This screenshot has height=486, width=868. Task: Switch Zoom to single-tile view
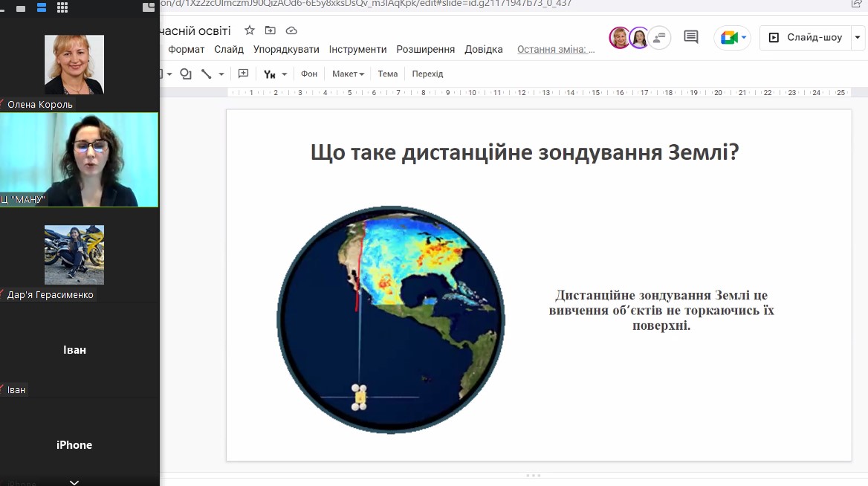(x=21, y=8)
